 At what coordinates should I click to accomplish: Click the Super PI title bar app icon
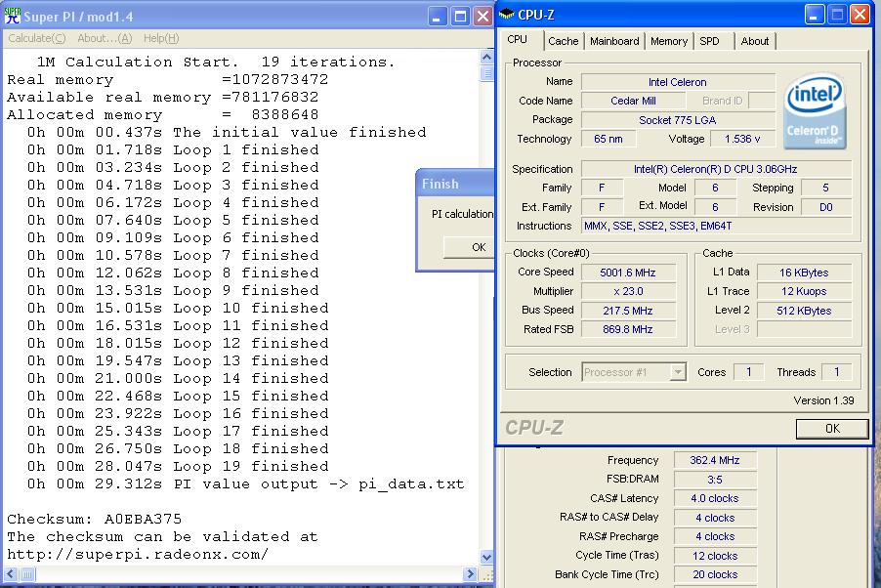[x=13, y=16]
